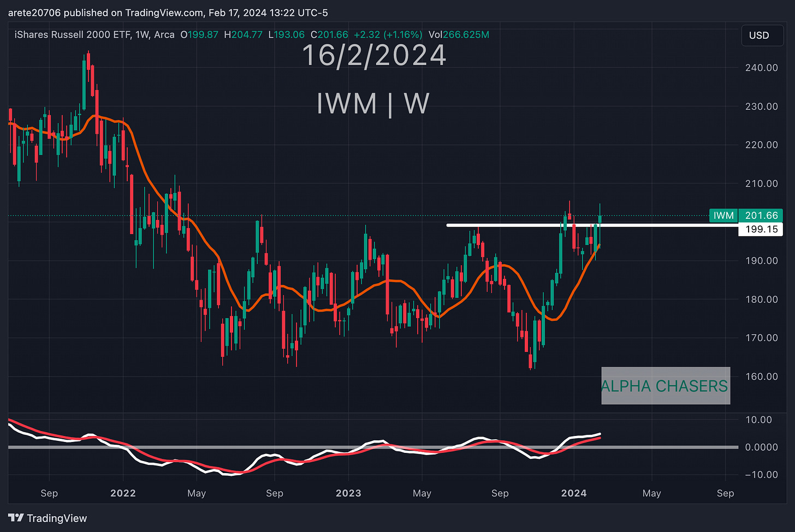Image resolution: width=795 pixels, height=532 pixels.
Task: Click the 16/2/2024 date text annotation
Action: click(374, 56)
